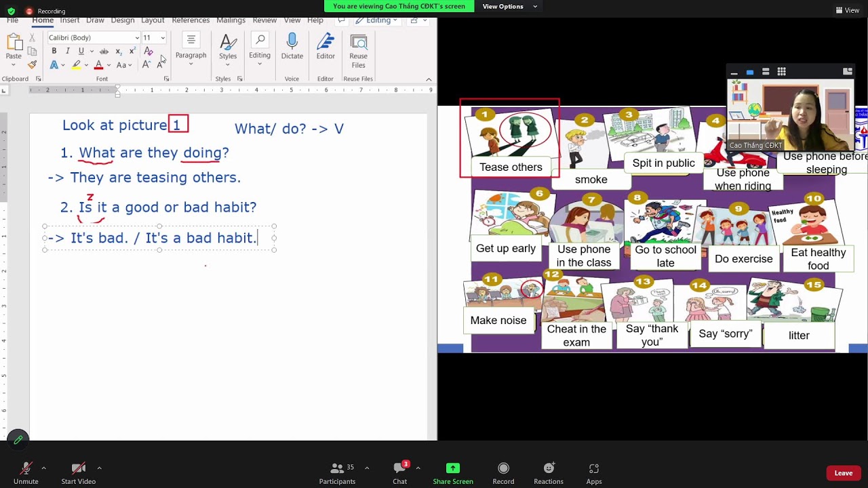Open the Comments icon beside Editing
868x488 pixels.
(x=342, y=20)
